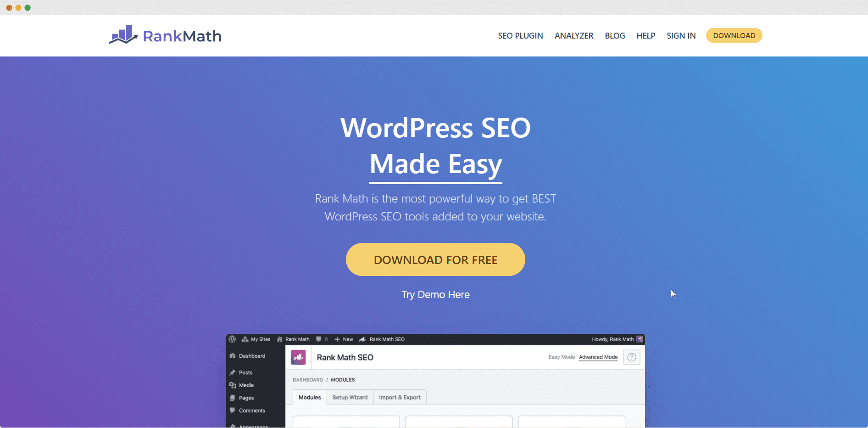Switch to Easy Mode
The width and height of the screenshot is (868, 428).
point(562,357)
